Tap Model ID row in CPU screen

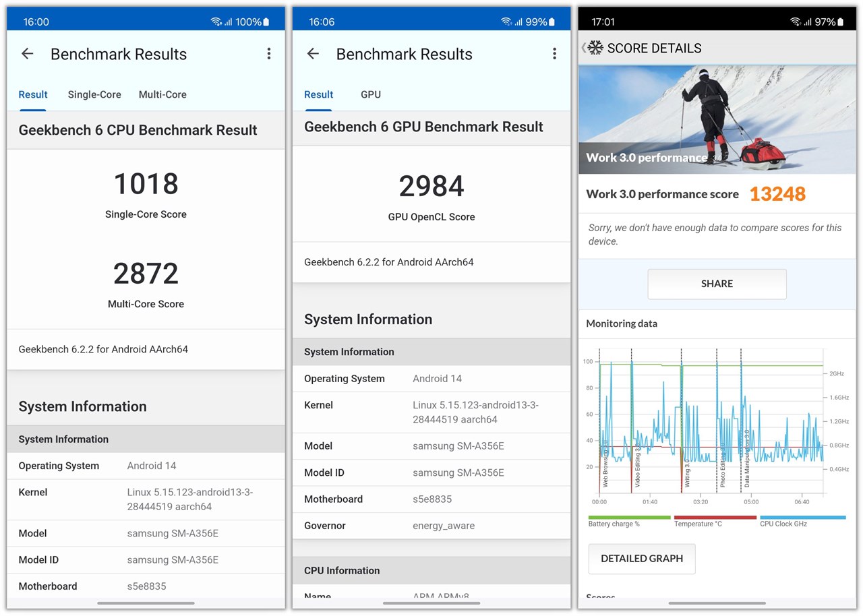[146, 560]
